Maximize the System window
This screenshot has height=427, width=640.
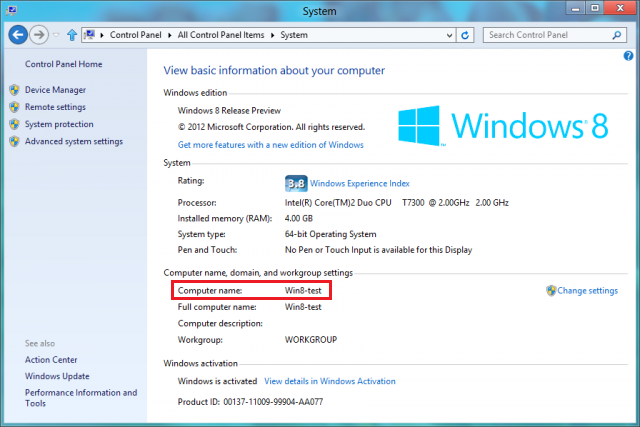[x=595, y=8]
